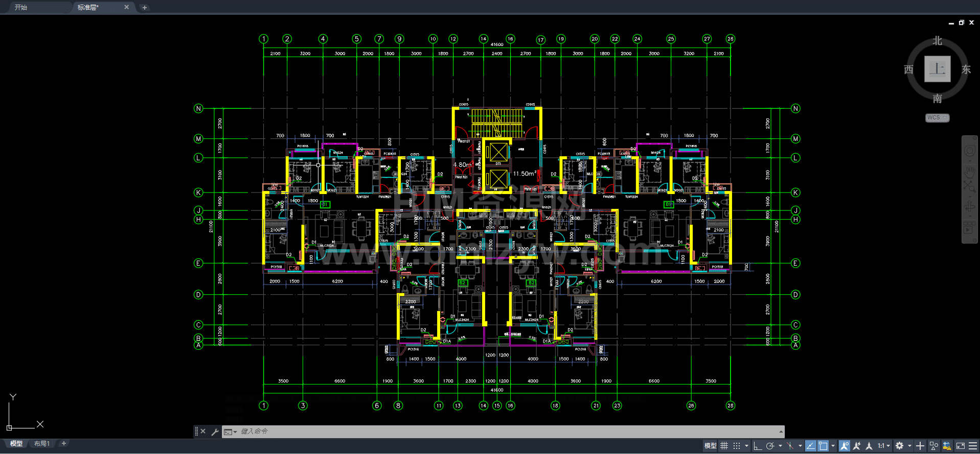
Task: Switch to the 开始 tab
Action: click(x=21, y=7)
